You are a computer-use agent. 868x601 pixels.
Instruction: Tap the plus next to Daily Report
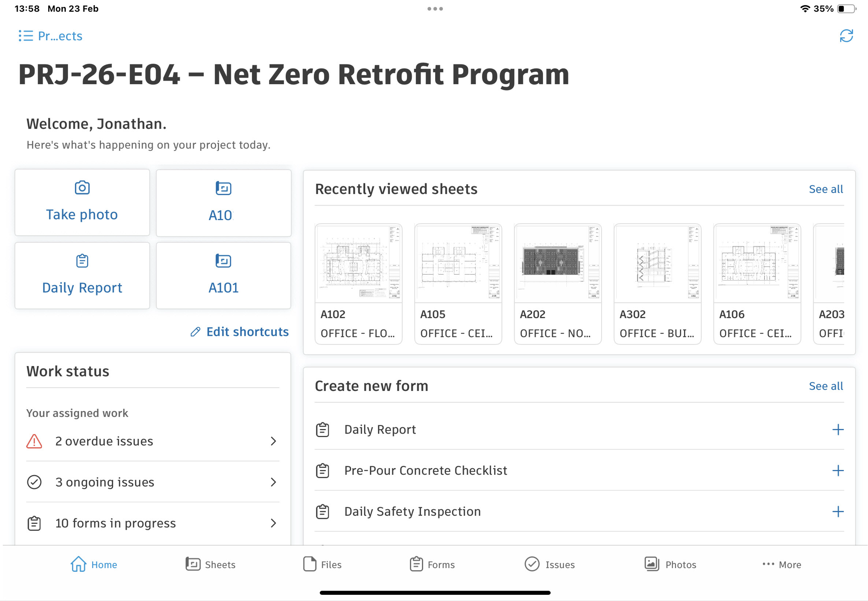click(837, 430)
